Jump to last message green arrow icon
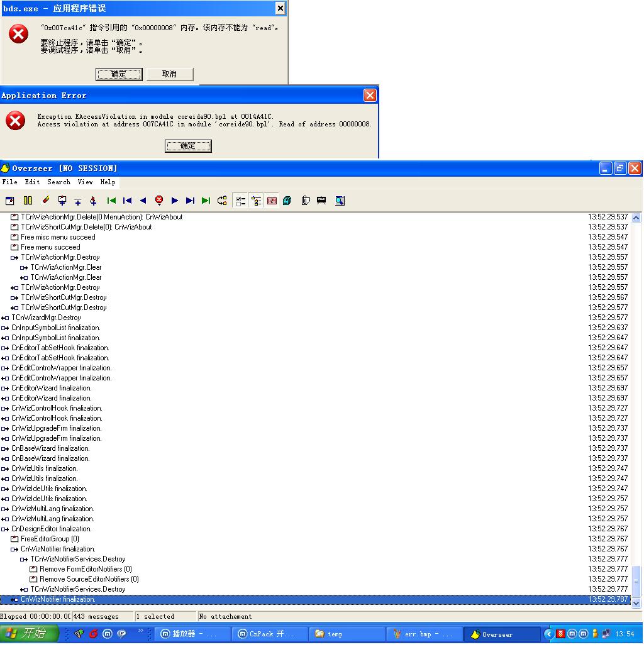The width and height of the screenshot is (644, 647). 206,201
